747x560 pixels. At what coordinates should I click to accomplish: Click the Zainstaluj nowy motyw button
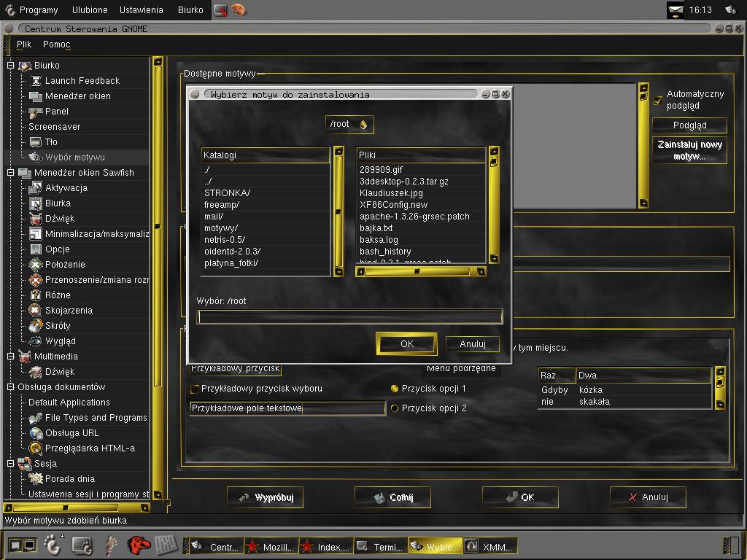pos(689,150)
